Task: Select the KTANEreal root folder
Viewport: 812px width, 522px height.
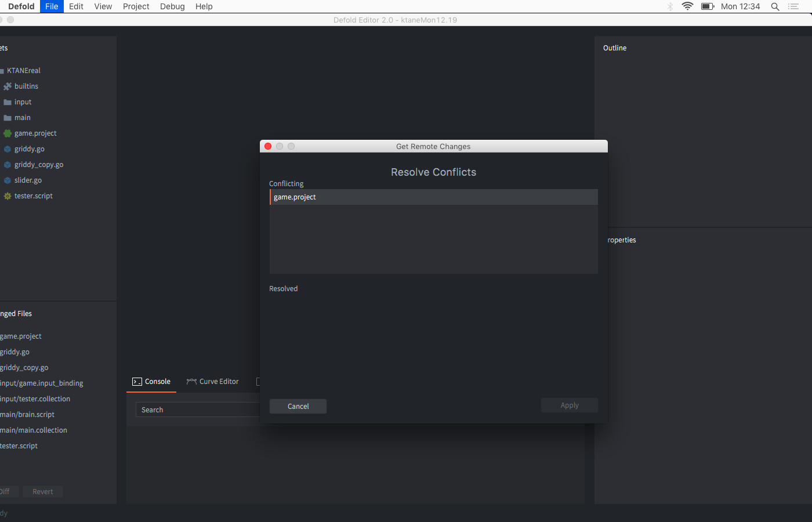Action: 24,71
